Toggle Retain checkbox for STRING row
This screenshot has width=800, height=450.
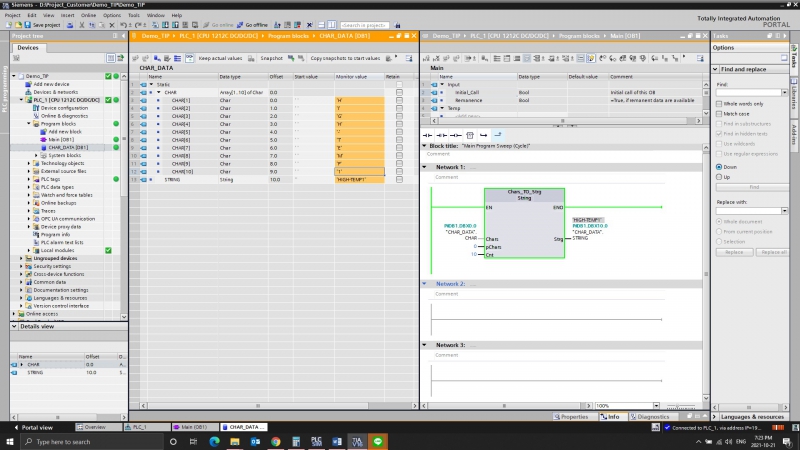point(399,180)
